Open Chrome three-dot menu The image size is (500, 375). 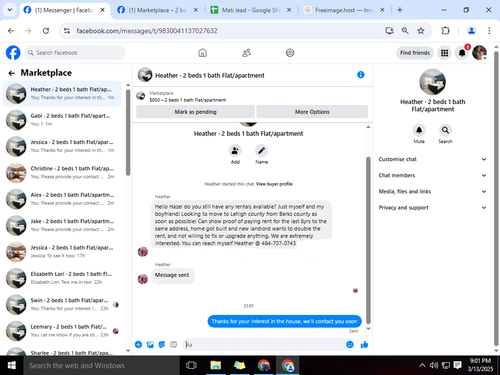(x=489, y=31)
